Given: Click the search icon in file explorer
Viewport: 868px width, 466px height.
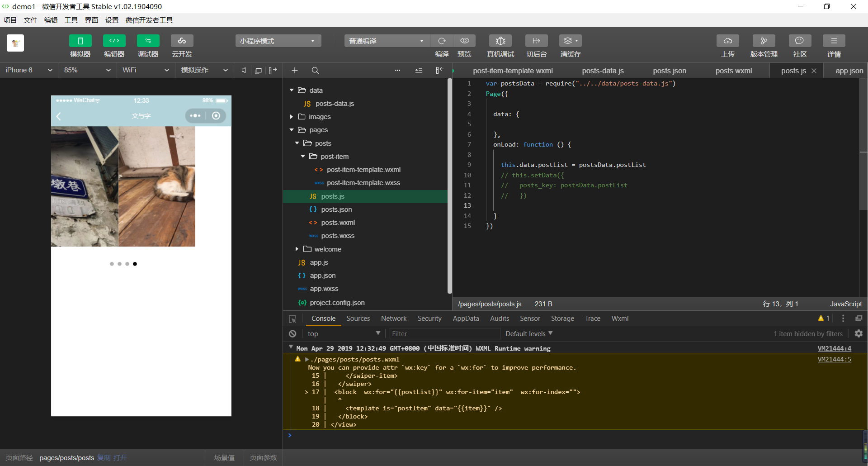Looking at the screenshot, I should [315, 71].
